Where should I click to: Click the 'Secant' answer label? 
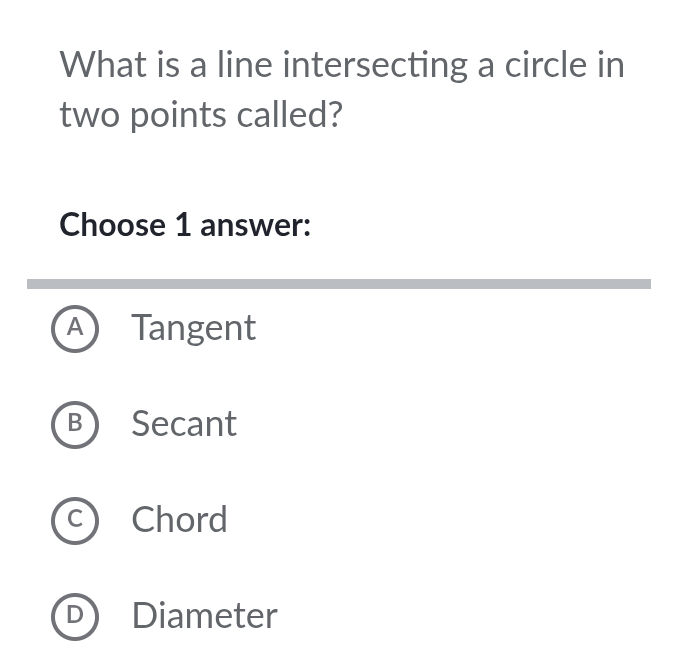(184, 424)
